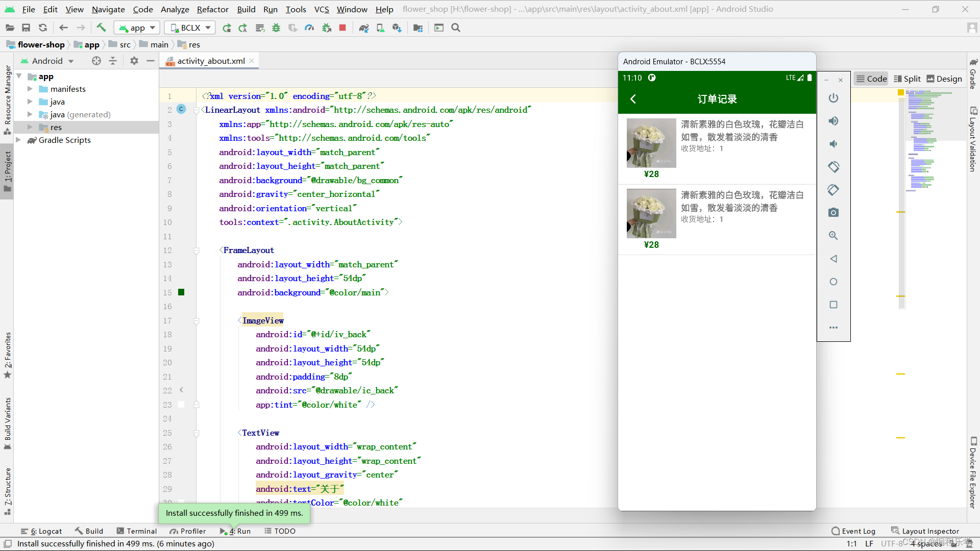Take an emulator screenshot with camera icon
This screenshot has height=551, width=980.
[834, 213]
